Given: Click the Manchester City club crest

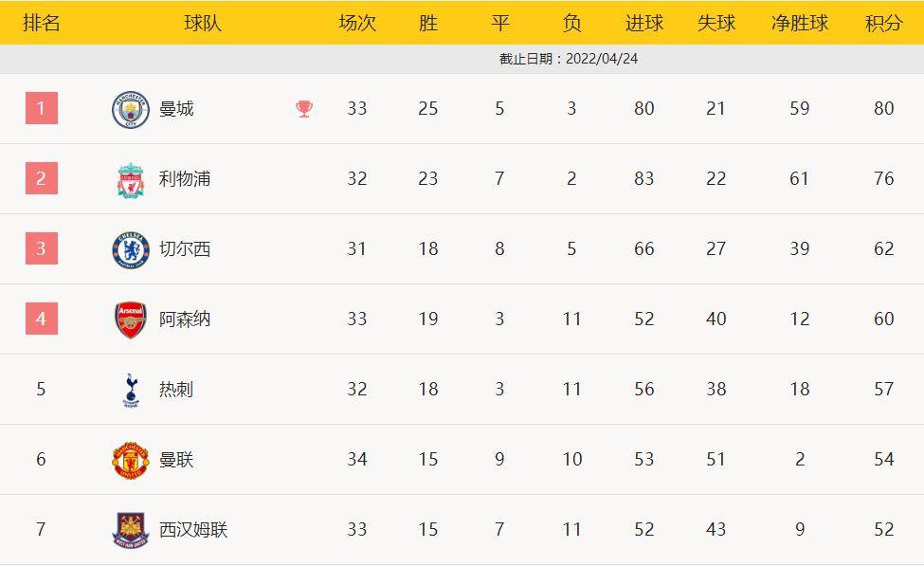Looking at the screenshot, I should coord(131,109).
